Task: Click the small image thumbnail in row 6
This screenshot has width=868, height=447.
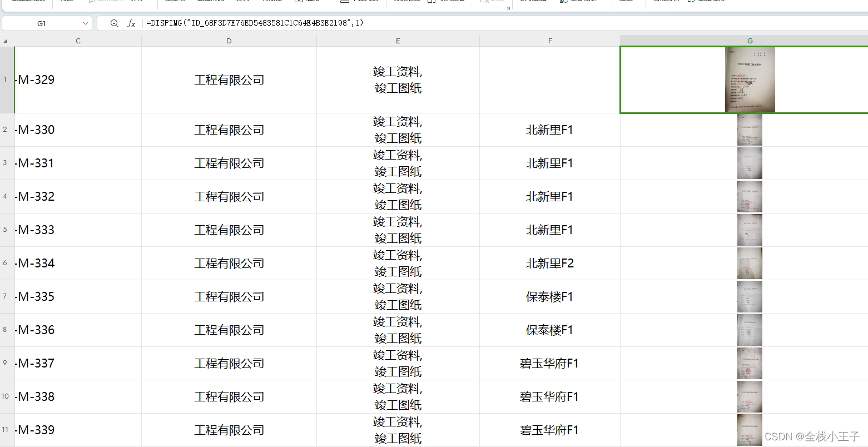Action: 750,263
